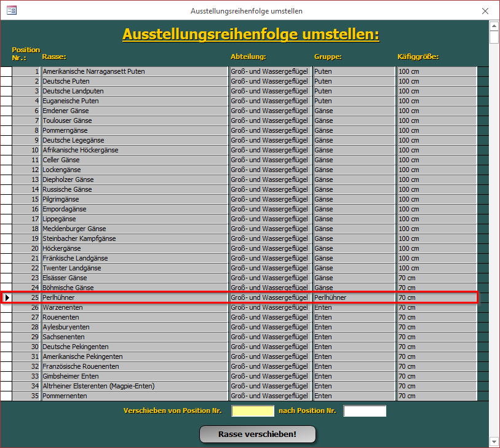Click the record selector arrow for Perlhühner
This screenshot has width=500, height=448.
(x=6, y=297)
